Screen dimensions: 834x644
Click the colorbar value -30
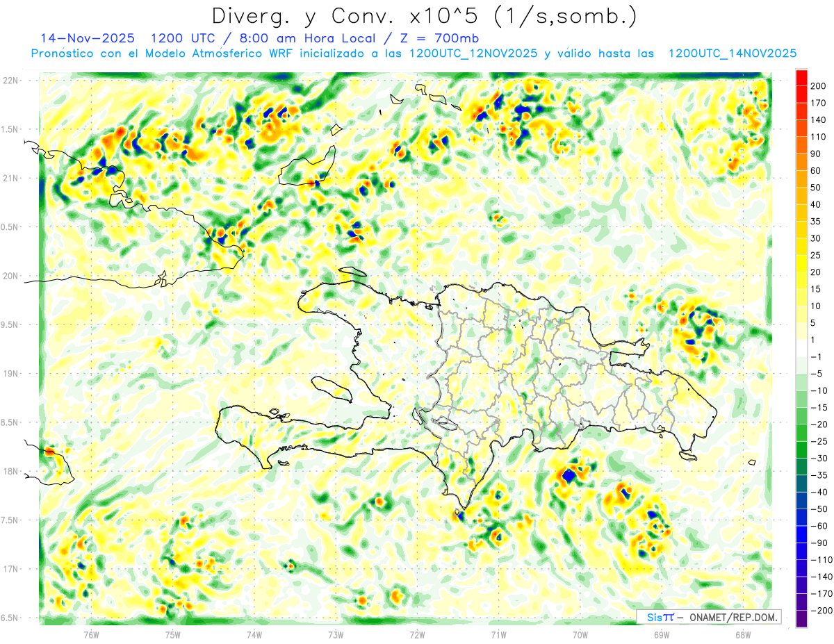tap(819, 459)
